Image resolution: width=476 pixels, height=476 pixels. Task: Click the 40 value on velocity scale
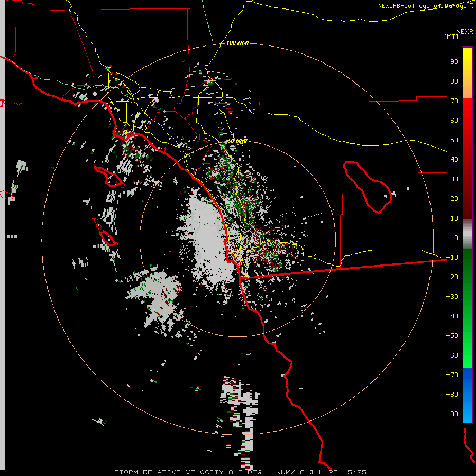[x=454, y=160]
